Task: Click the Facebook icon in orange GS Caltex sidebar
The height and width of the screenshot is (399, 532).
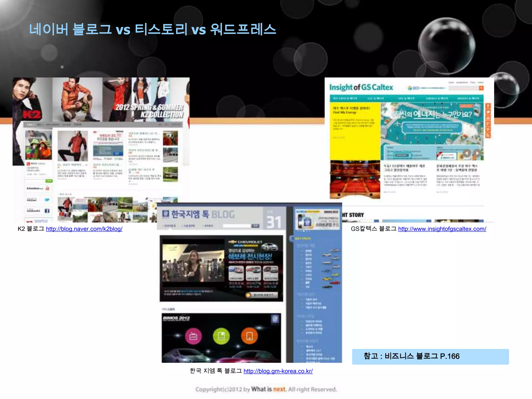Action: click(x=488, y=106)
